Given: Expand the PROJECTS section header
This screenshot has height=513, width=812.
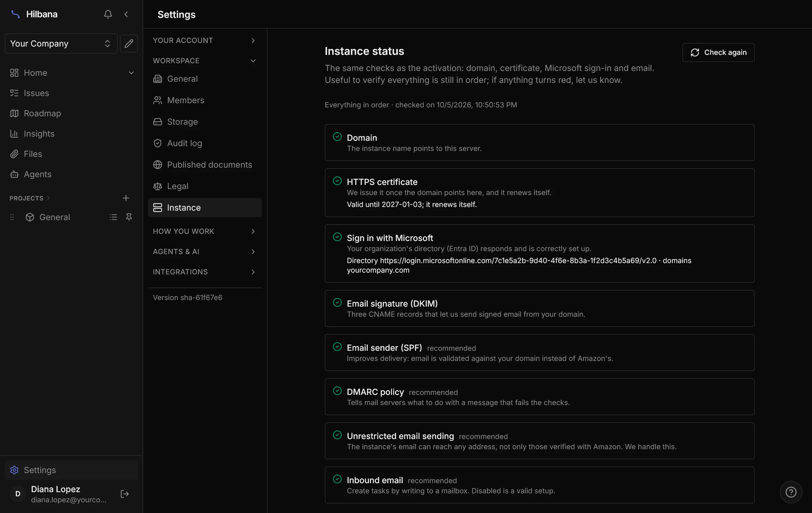Looking at the screenshot, I should point(30,198).
